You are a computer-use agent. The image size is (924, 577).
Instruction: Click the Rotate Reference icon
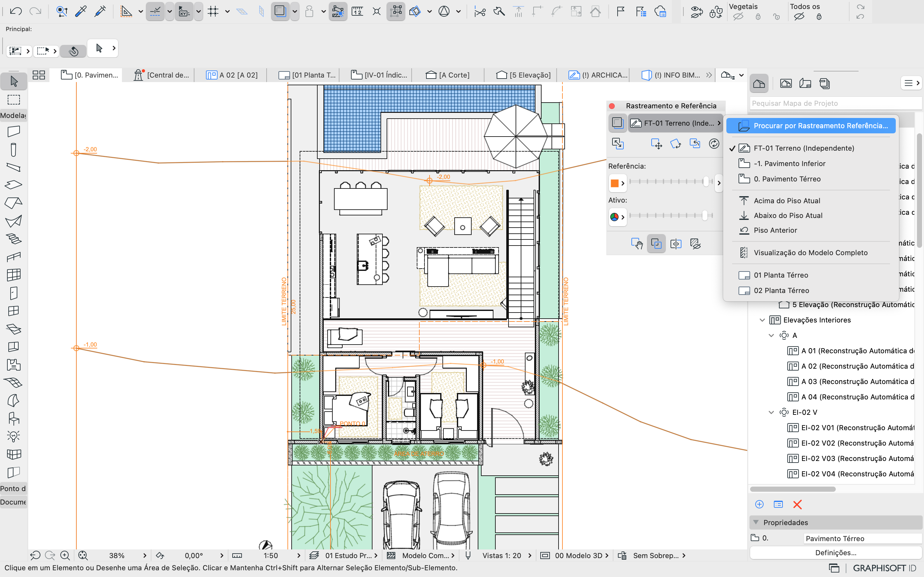pyautogui.click(x=676, y=144)
